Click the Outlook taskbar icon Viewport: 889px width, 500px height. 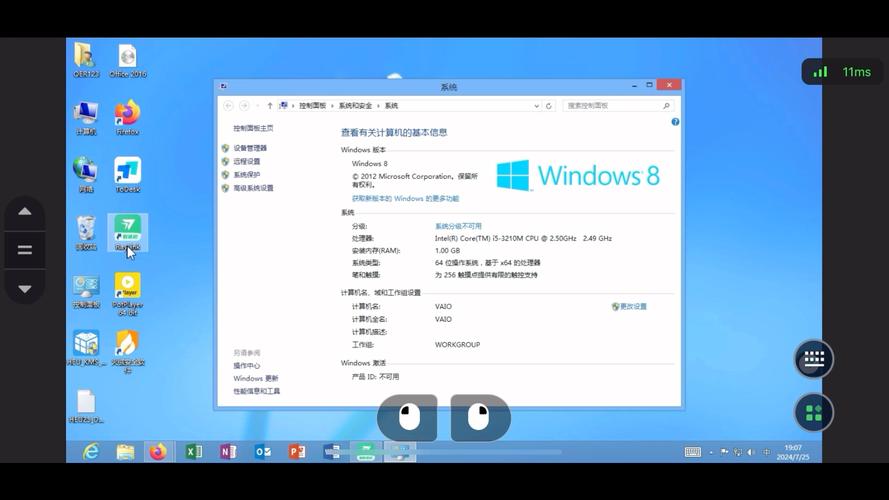[x=263, y=452]
